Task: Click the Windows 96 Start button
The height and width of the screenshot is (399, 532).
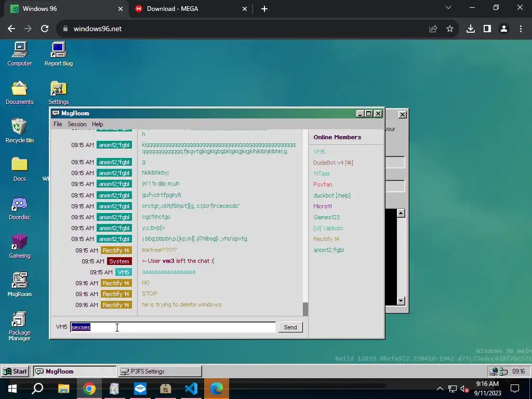Action: coord(15,371)
